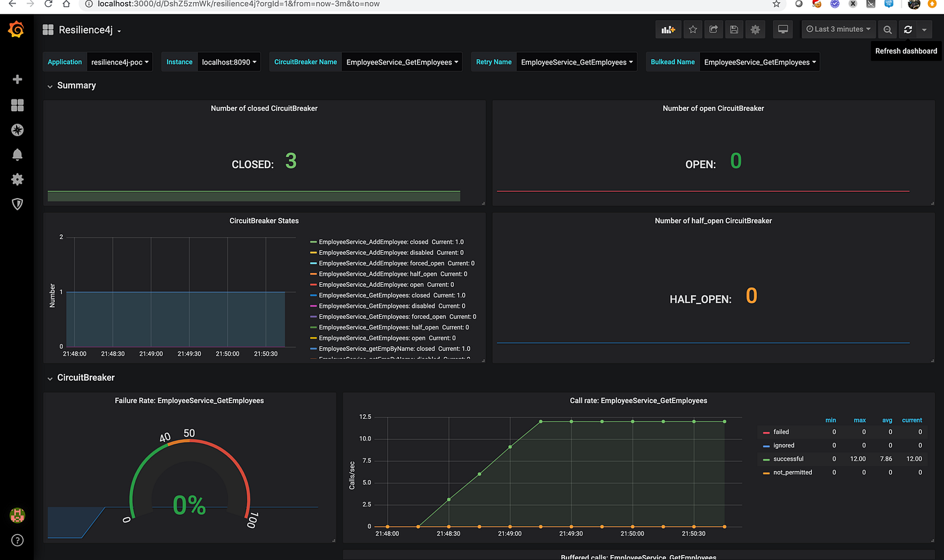Viewport: 944px width, 560px height.
Task: Star this dashboard as favorite
Action: [692, 29]
